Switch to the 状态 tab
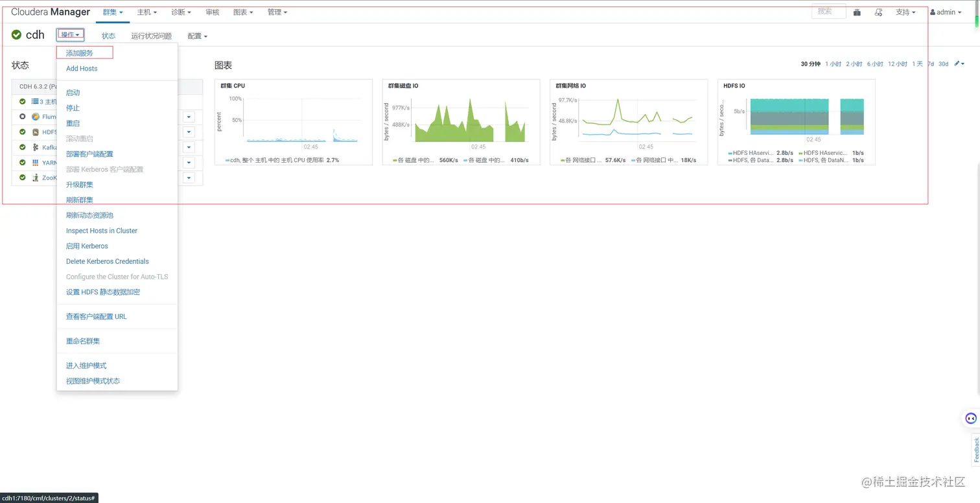This screenshot has height=503, width=980. (x=108, y=36)
